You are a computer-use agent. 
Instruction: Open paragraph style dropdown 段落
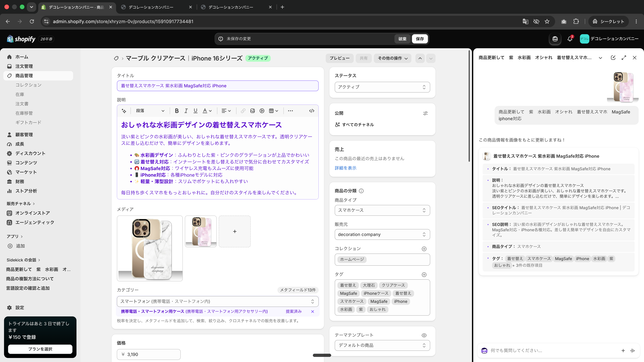click(150, 111)
